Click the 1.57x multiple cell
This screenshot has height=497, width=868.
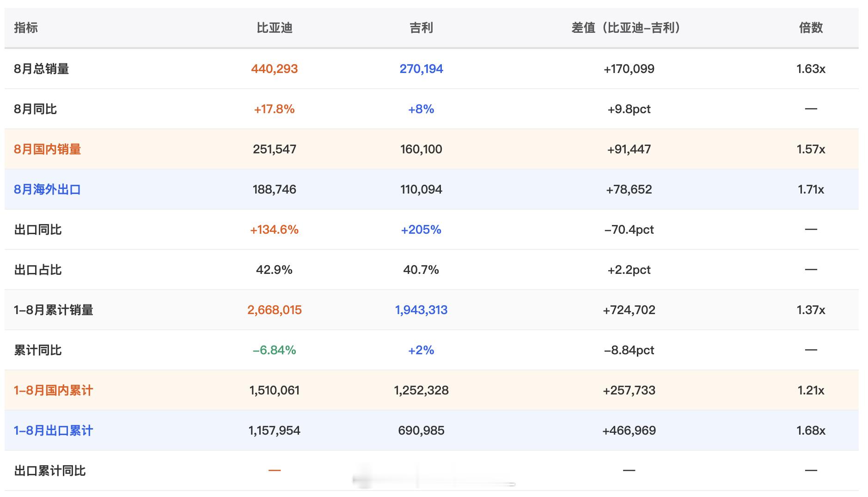click(x=811, y=149)
